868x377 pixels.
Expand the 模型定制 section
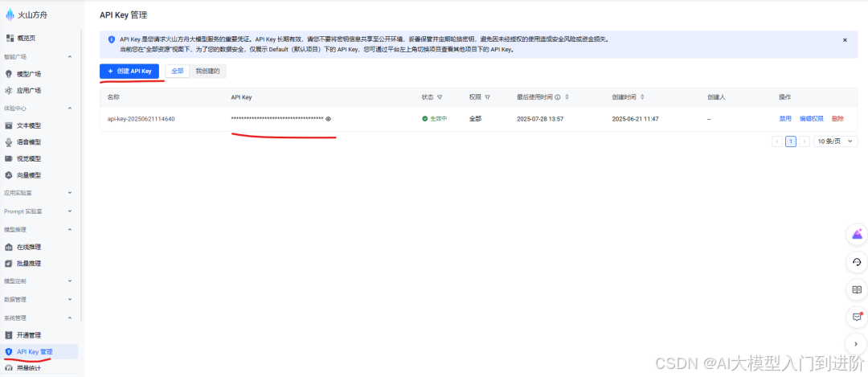coord(70,281)
